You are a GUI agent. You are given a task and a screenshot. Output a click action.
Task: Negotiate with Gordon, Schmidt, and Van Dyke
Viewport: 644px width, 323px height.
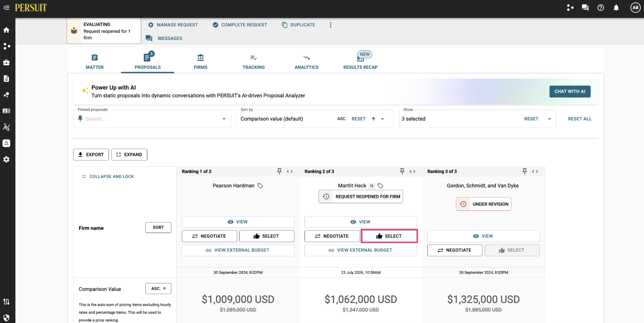[x=455, y=250]
